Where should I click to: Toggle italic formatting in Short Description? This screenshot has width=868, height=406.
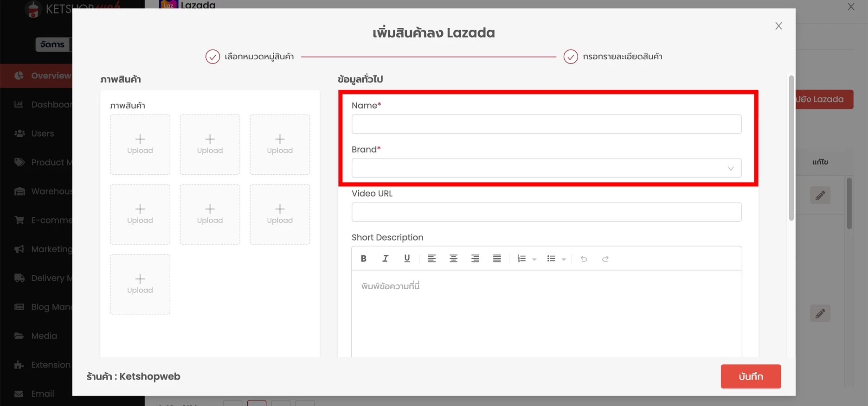385,259
